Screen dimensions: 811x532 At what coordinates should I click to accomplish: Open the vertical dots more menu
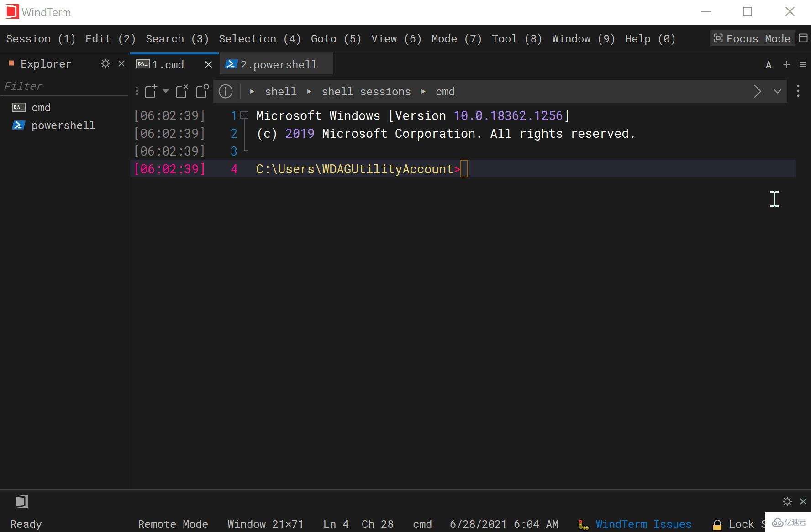[x=798, y=91]
